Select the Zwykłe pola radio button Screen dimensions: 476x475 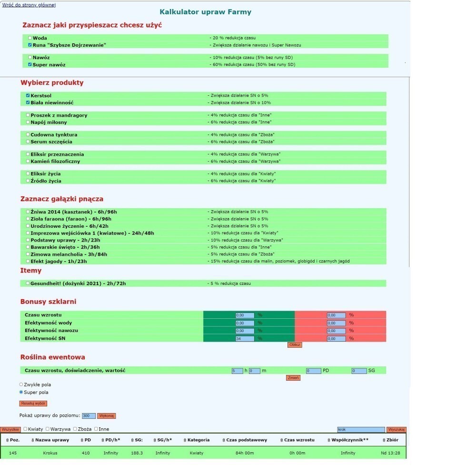click(x=21, y=384)
